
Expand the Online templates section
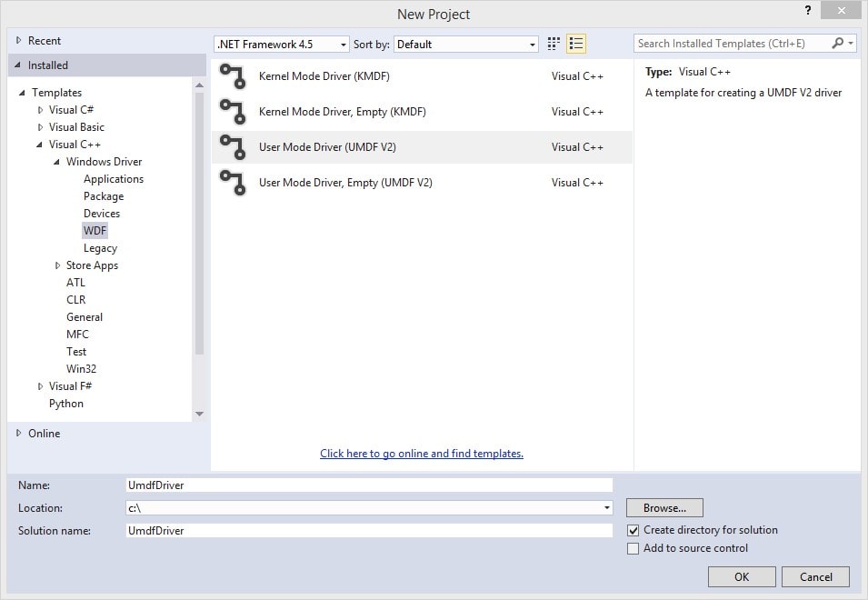click(20, 434)
